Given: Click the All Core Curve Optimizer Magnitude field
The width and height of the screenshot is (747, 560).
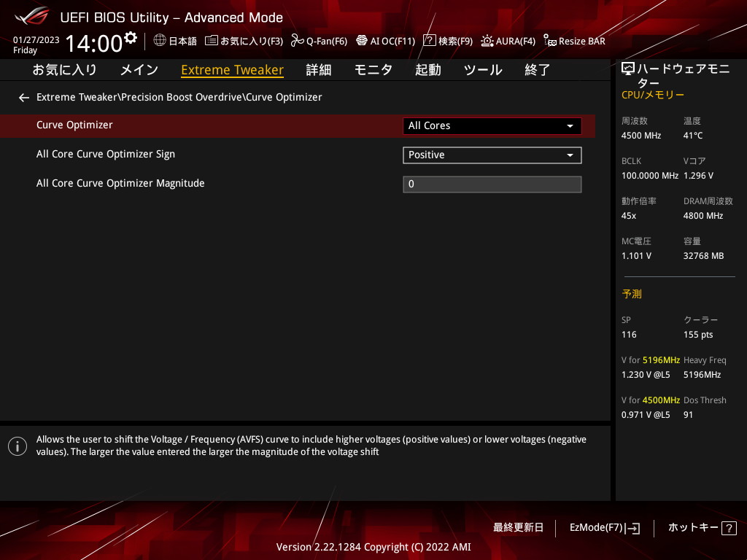Looking at the screenshot, I should (x=492, y=184).
